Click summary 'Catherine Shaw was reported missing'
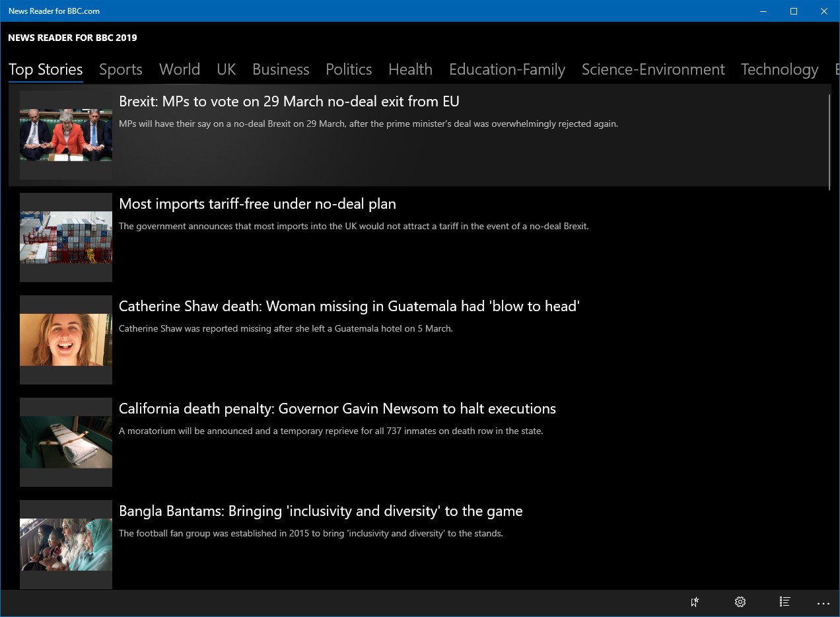The width and height of the screenshot is (840, 617). (x=286, y=328)
